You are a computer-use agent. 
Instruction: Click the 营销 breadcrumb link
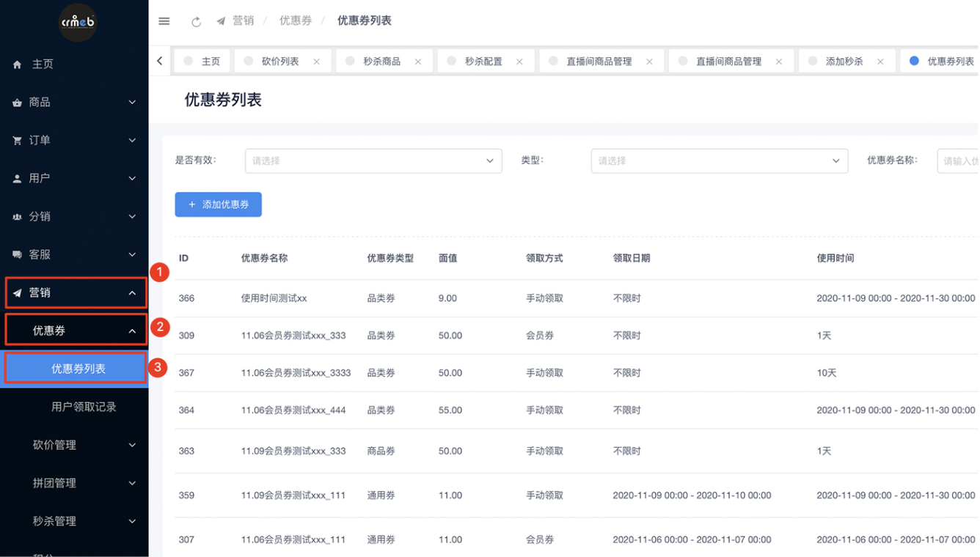tap(243, 21)
